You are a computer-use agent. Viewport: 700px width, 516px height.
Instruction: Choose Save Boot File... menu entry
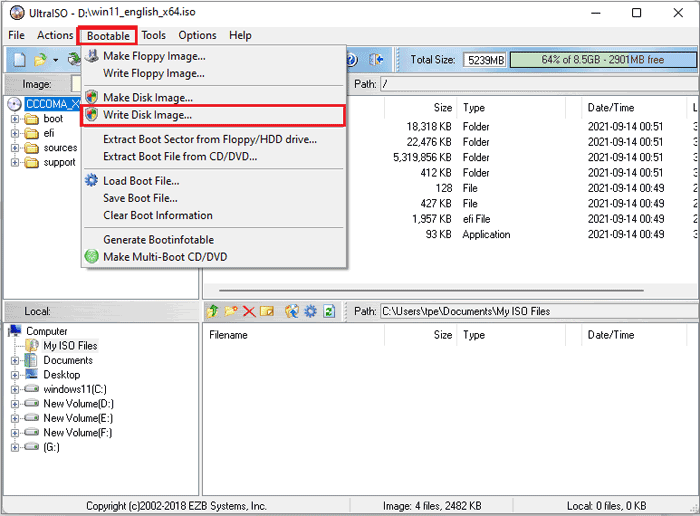point(214,198)
